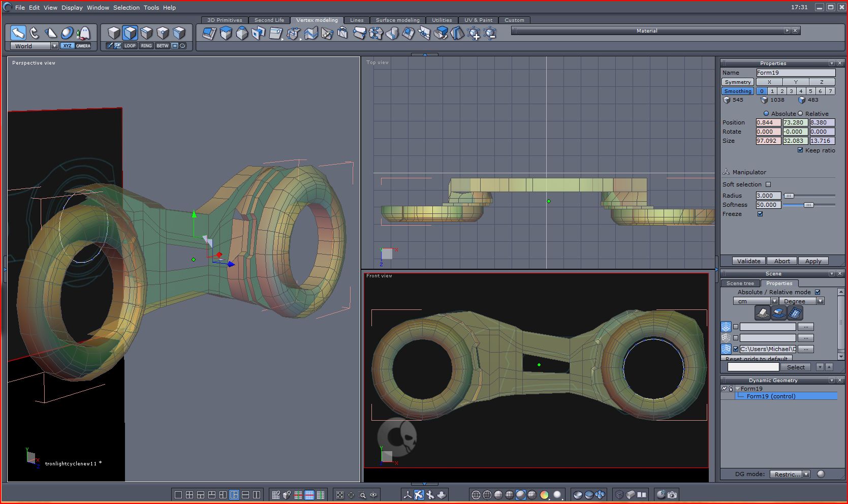Click the camera snapshot icon in bottom bar
This screenshot has height=504, width=848.
point(672,494)
